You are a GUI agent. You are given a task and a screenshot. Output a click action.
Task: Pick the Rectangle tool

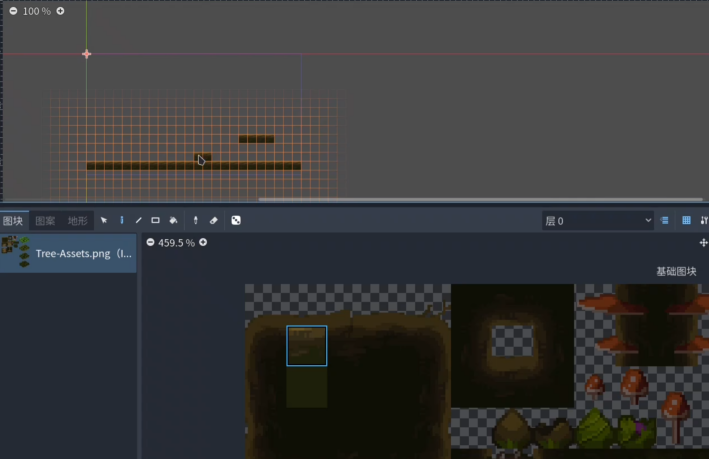click(x=156, y=220)
